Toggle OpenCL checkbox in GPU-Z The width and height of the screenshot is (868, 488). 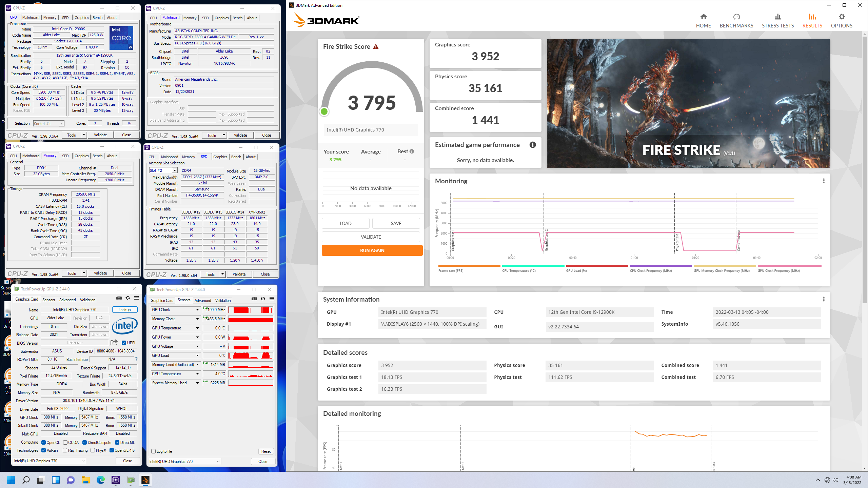(x=43, y=442)
